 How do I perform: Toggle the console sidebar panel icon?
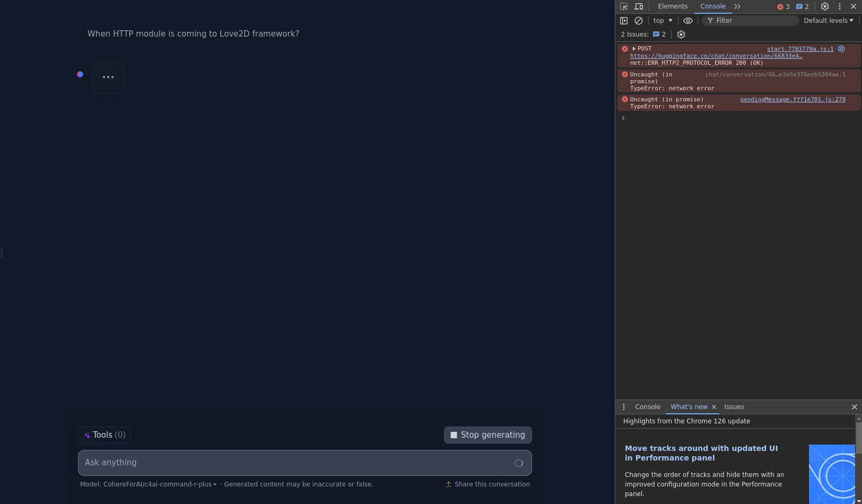point(624,21)
